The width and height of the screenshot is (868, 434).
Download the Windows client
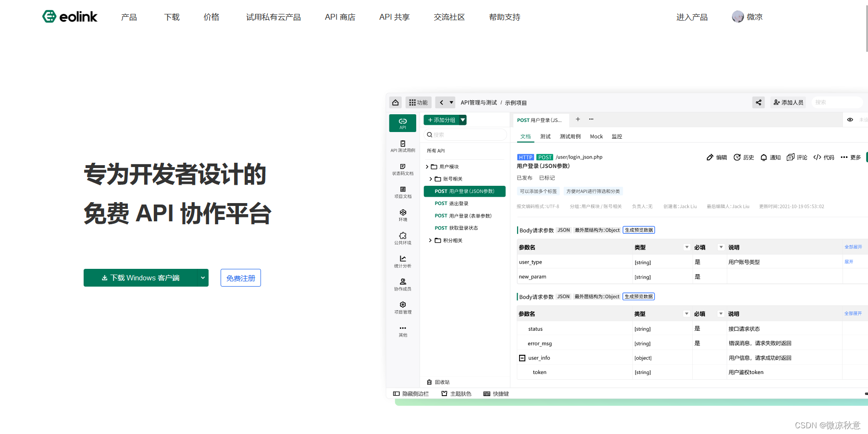[x=140, y=278]
